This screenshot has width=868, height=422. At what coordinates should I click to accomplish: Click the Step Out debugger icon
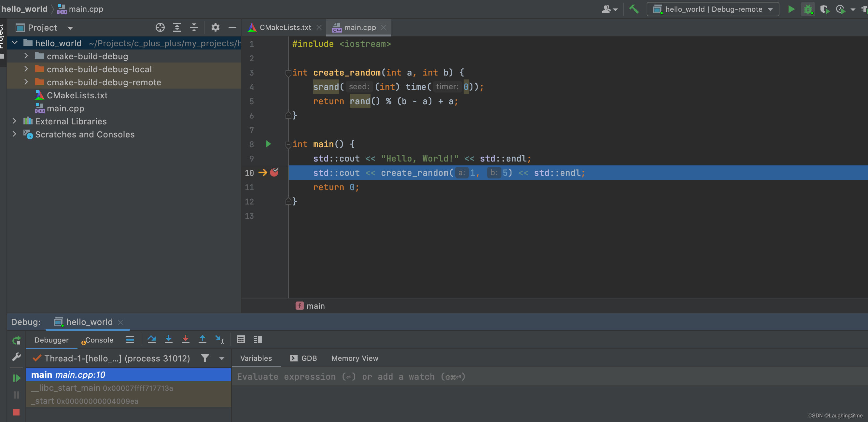[x=203, y=340]
